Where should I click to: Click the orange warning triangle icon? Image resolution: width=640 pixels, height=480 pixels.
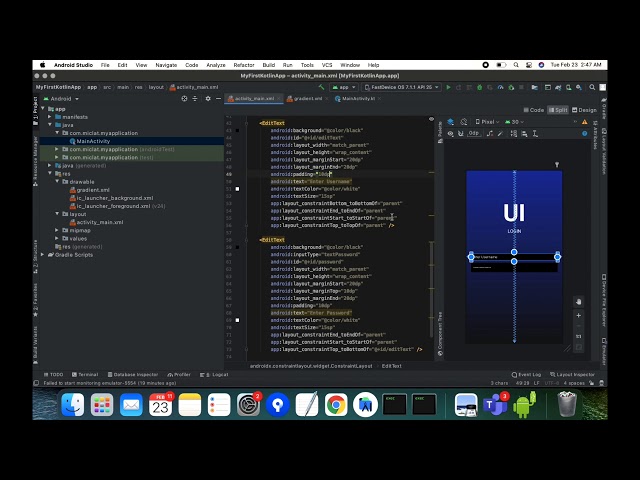coord(584,122)
